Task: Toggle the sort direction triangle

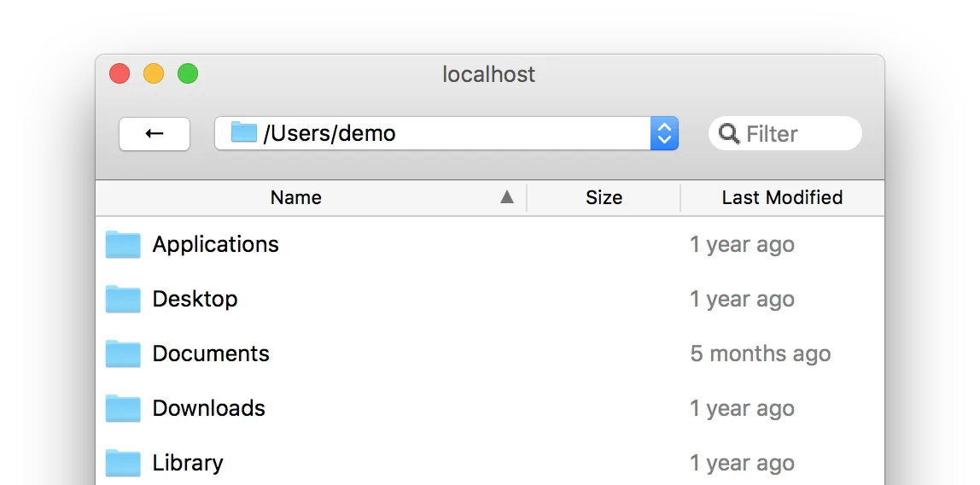Action: 507,198
